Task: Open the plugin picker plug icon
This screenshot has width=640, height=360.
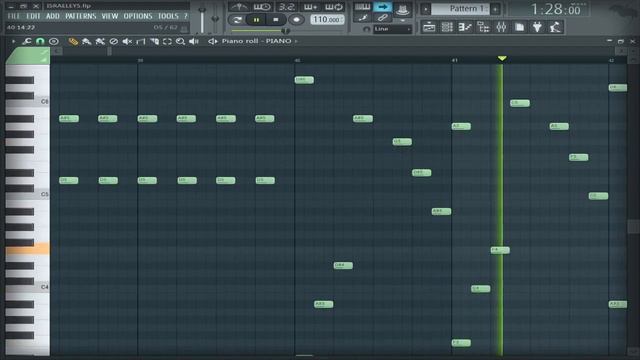Action: 537,27
